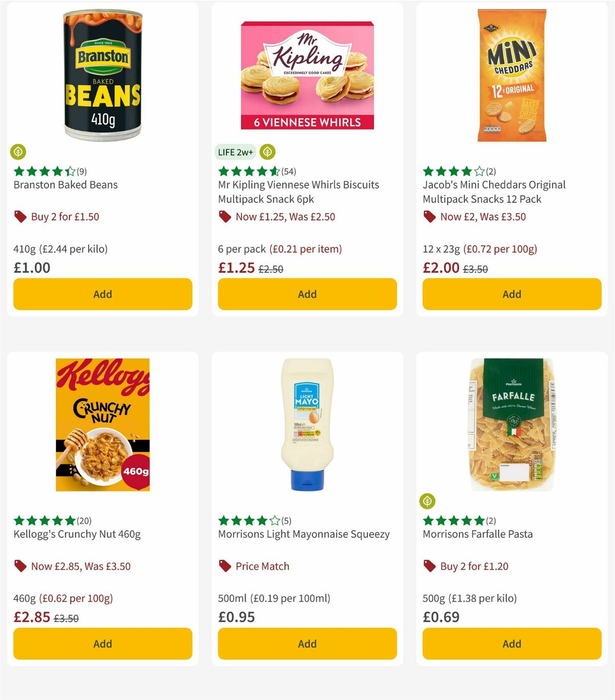615x700 pixels.
Task: Click the red tag icon beside Buy 2 for £1.50
Action: (19, 217)
